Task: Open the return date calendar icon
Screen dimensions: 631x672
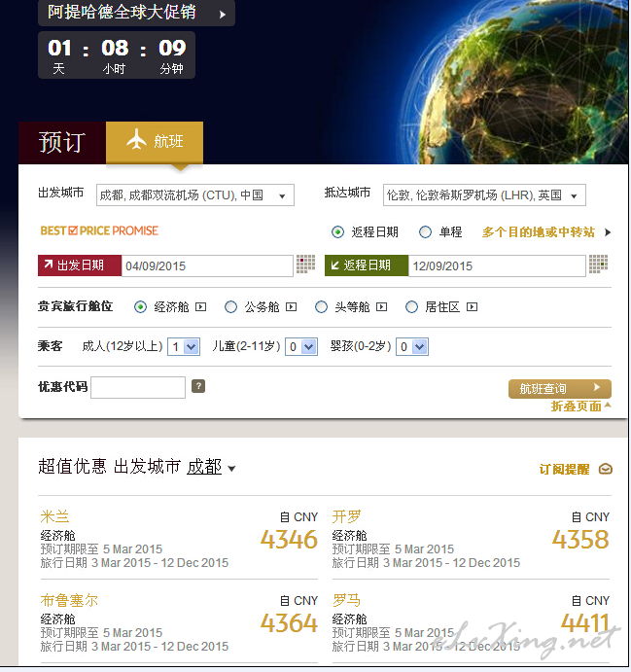Action: coord(598,264)
